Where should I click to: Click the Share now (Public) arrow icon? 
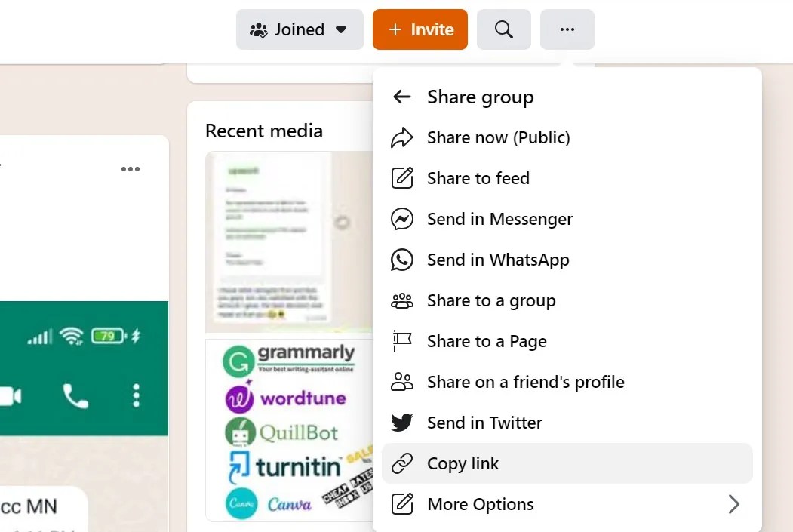click(x=401, y=137)
